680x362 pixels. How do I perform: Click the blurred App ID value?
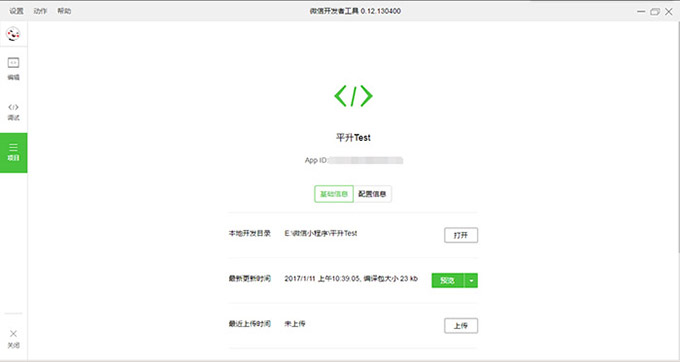[x=366, y=160]
